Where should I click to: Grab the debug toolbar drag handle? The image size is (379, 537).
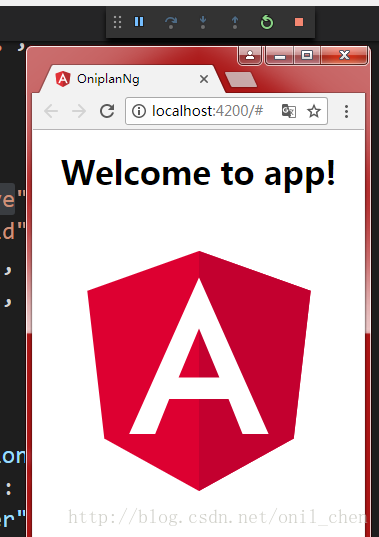[x=117, y=22]
